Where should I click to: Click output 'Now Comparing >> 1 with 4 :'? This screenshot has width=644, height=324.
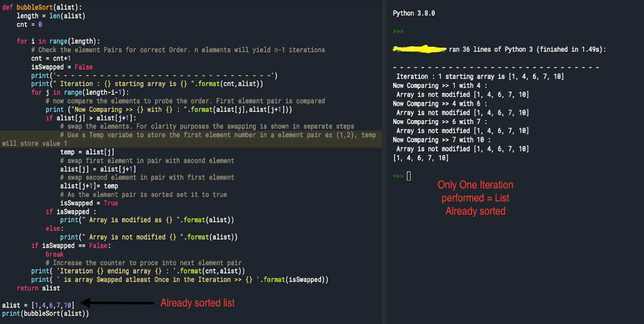tap(440, 86)
